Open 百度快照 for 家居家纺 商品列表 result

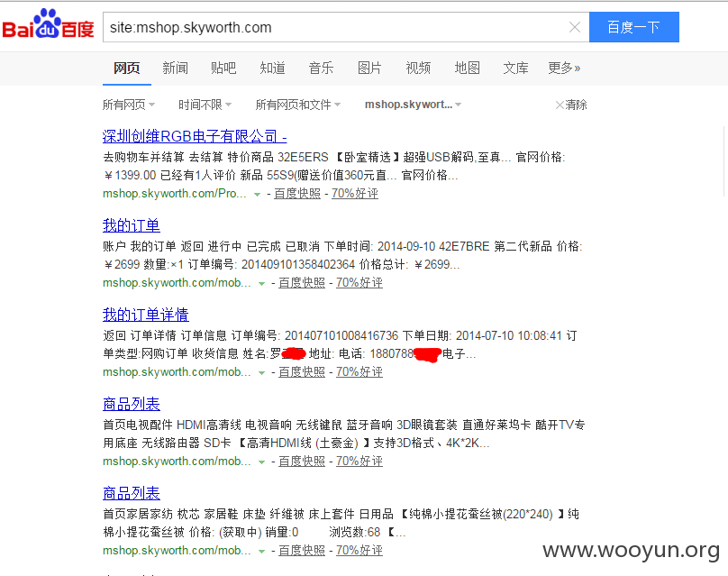302,551
